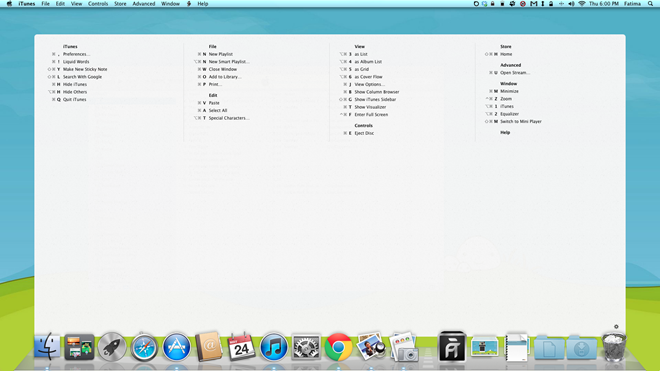The height and width of the screenshot is (371, 660).
Task: Click the iTunes music note dock icon
Action: 274,347
